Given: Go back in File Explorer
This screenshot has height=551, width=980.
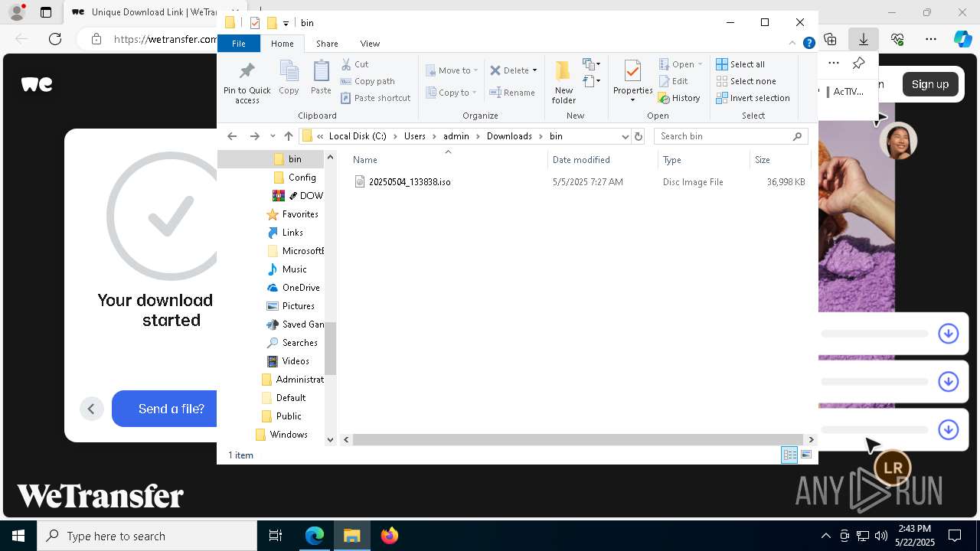Looking at the screenshot, I should coord(232,136).
